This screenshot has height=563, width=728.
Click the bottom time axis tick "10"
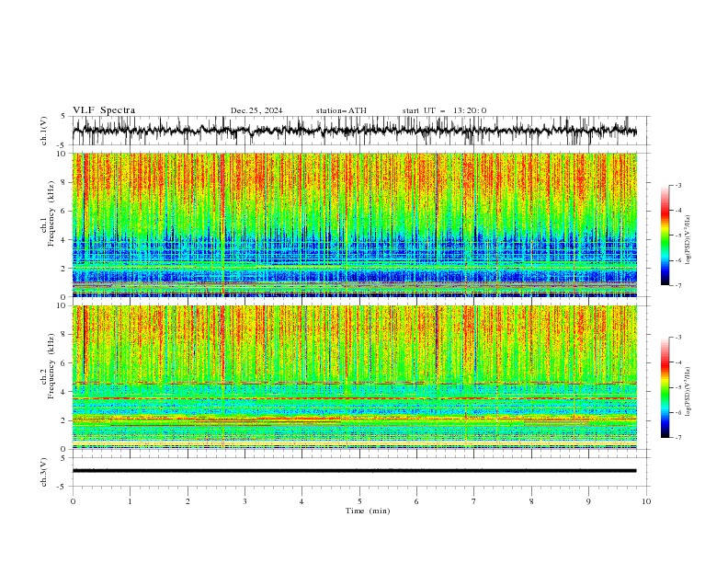pos(646,501)
